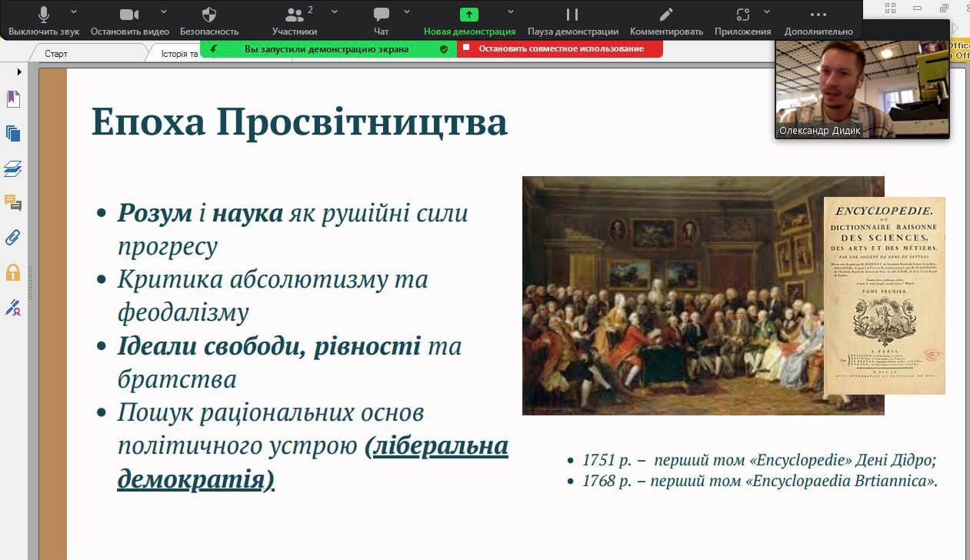
Task: Open the Bookmarks panel icon
Action: 13,99
